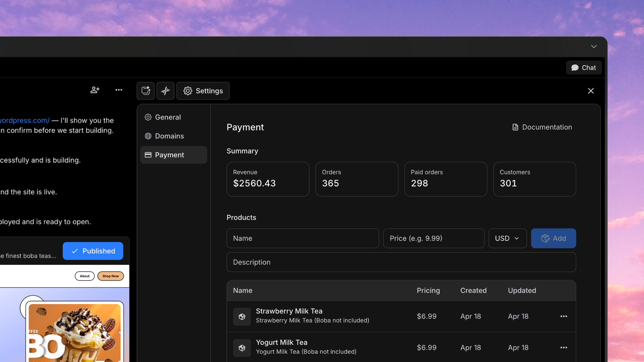Click the About button in site preview
The image size is (644, 362).
tap(85, 276)
